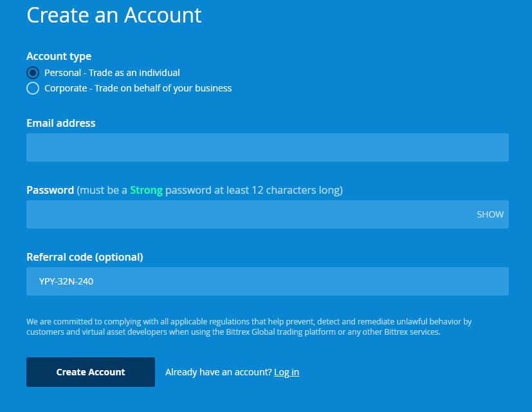Show the password with SHOW button
Screen dimensions: 532x412
point(490,214)
